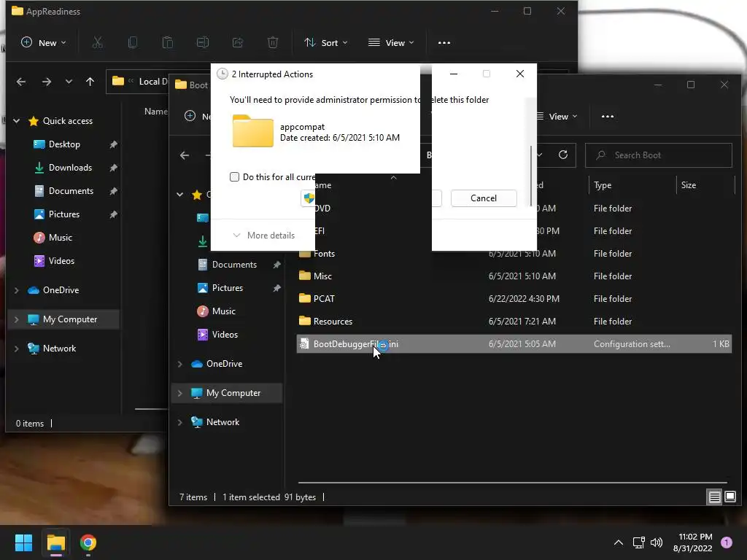Expand OneDrive in Boot window sidebar
This screenshot has height=560, width=747.
coord(180,364)
